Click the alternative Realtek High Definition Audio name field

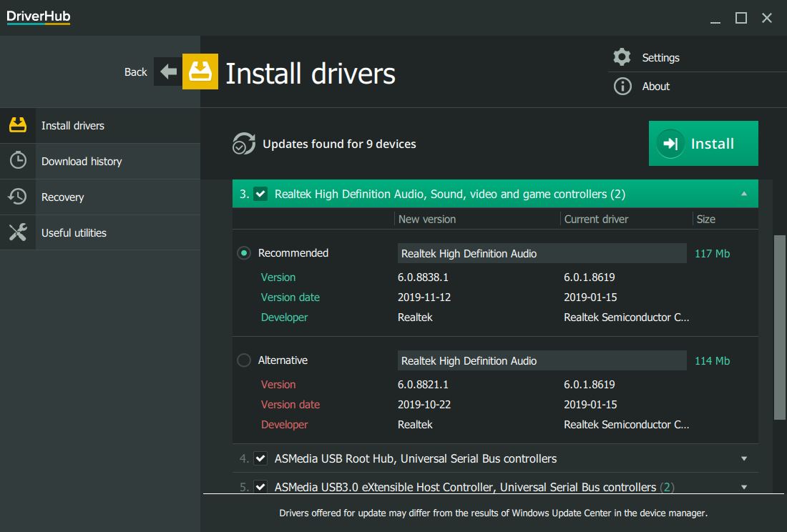pyautogui.click(x=542, y=360)
